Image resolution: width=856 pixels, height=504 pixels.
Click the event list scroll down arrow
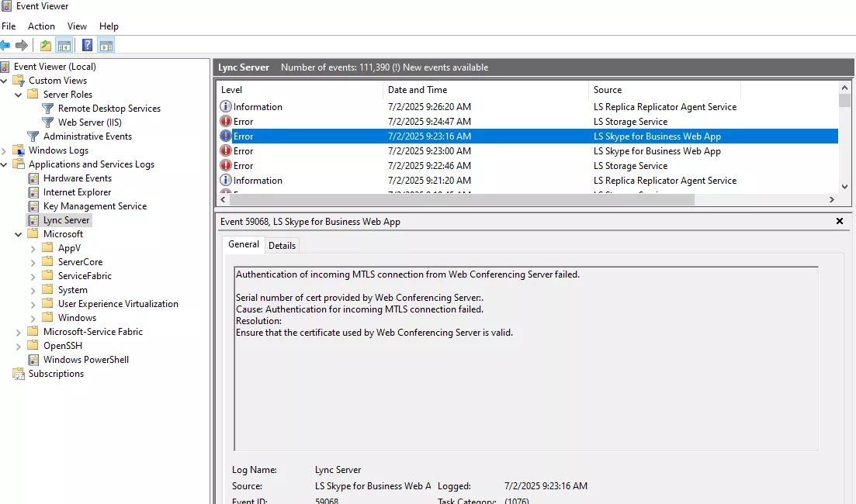tap(844, 187)
